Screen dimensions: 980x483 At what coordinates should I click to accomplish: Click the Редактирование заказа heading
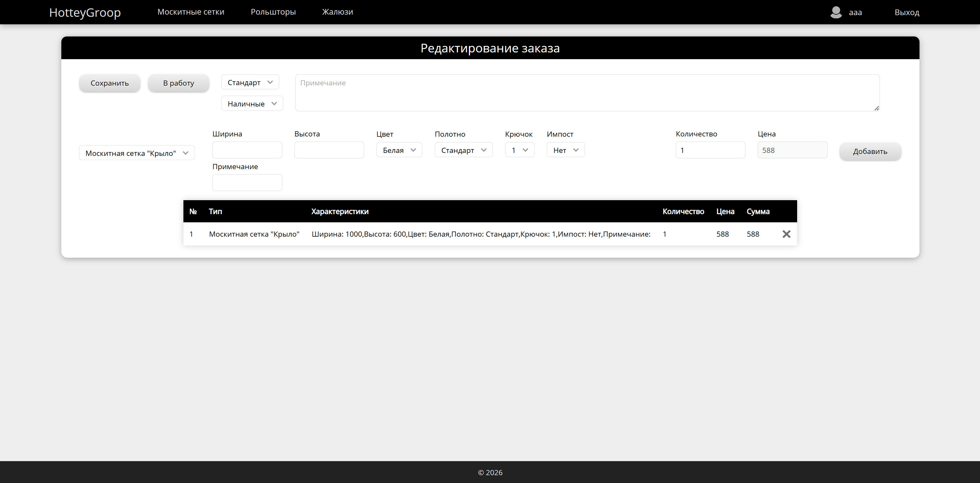(x=490, y=48)
